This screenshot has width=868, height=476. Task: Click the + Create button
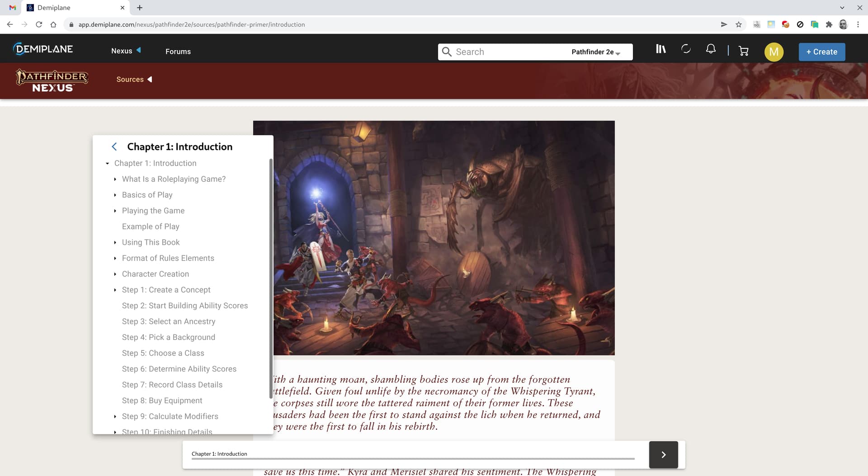click(x=821, y=52)
